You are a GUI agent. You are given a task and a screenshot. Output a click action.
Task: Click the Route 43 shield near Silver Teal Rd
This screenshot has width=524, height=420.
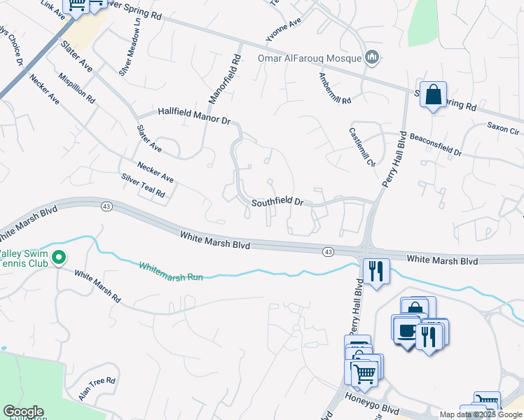pyautogui.click(x=106, y=206)
